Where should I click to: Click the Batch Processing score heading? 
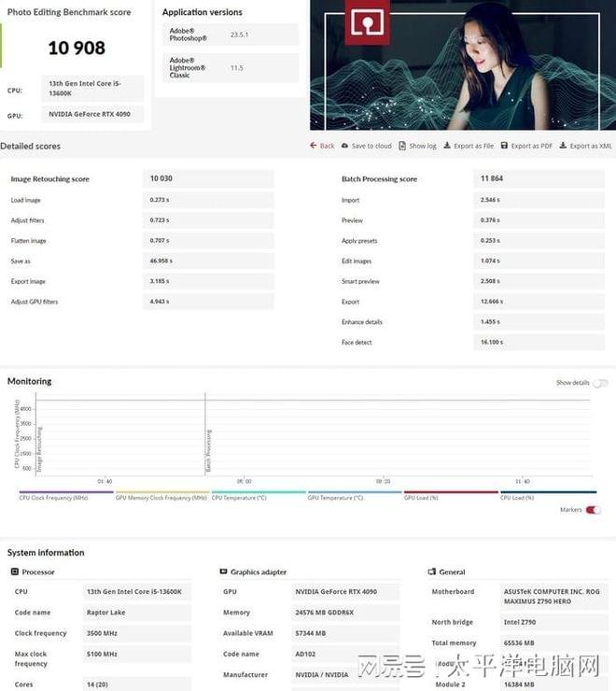click(379, 179)
